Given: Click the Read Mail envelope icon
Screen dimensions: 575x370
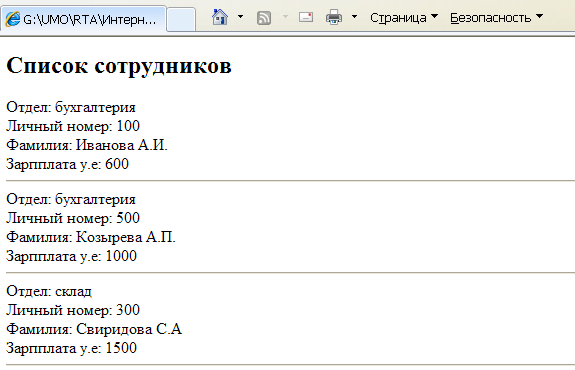Looking at the screenshot, I should [306, 17].
